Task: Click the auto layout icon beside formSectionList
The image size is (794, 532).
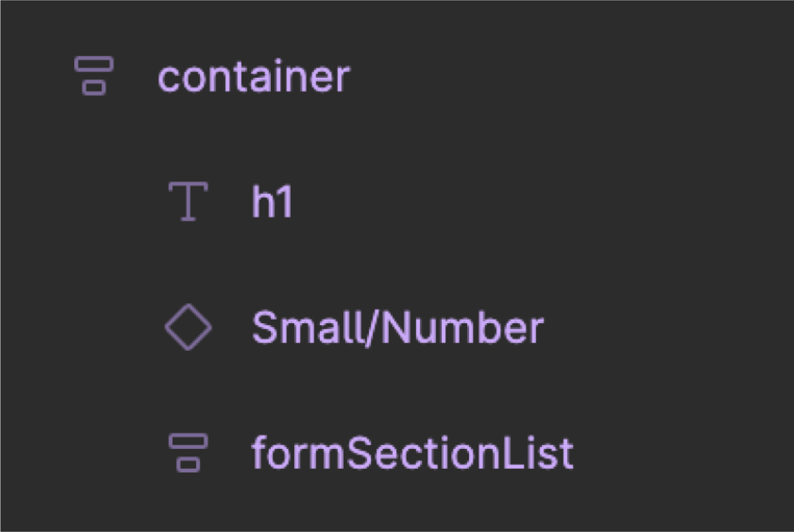Action: click(x=188, y=453)
